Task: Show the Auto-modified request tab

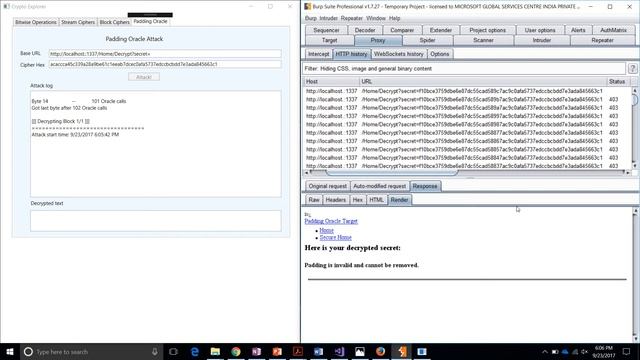Action: [x=380, y=186]
